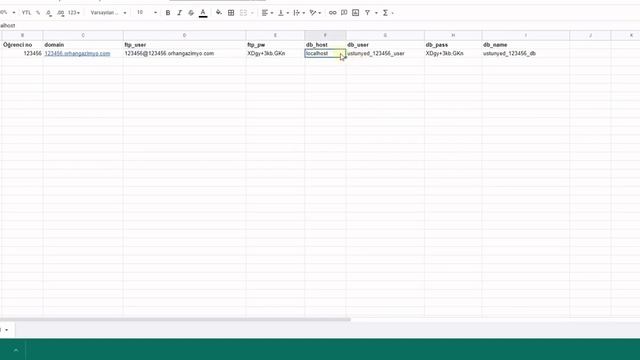
Task: Select the 'localhost' cell
Action: point(325,53)
